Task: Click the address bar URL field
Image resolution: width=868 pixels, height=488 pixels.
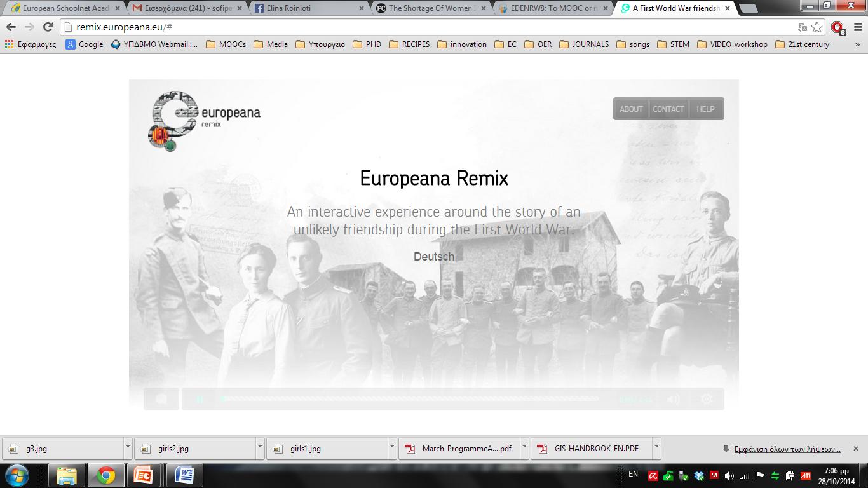Action: 432,27
